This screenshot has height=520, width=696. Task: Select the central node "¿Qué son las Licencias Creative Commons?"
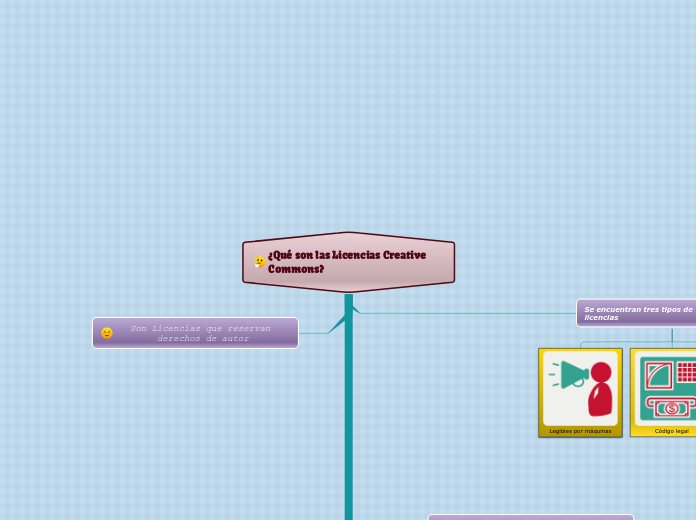pos(348,262)
